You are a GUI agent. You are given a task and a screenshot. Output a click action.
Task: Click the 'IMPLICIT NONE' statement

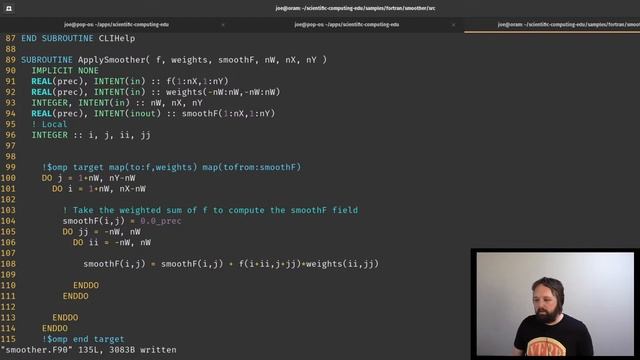pyautogui.click(x=65, y=71)
